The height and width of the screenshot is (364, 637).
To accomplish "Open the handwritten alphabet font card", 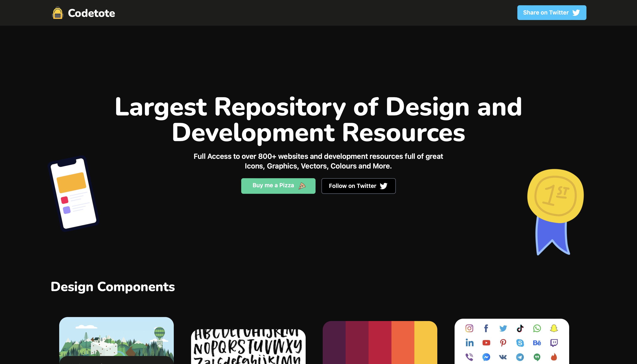I will pos(248,347).
